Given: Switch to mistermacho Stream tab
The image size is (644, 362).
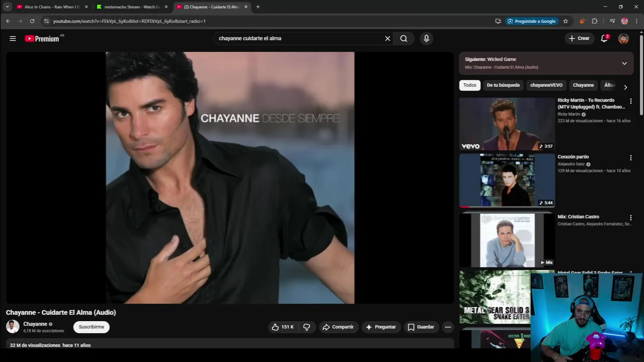Looking at the screenshot, I should (x=132, y=7).
